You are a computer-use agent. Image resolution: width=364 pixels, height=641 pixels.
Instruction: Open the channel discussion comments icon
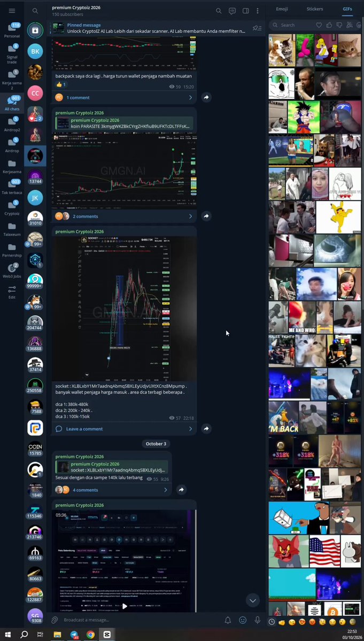tap(232, 11)
